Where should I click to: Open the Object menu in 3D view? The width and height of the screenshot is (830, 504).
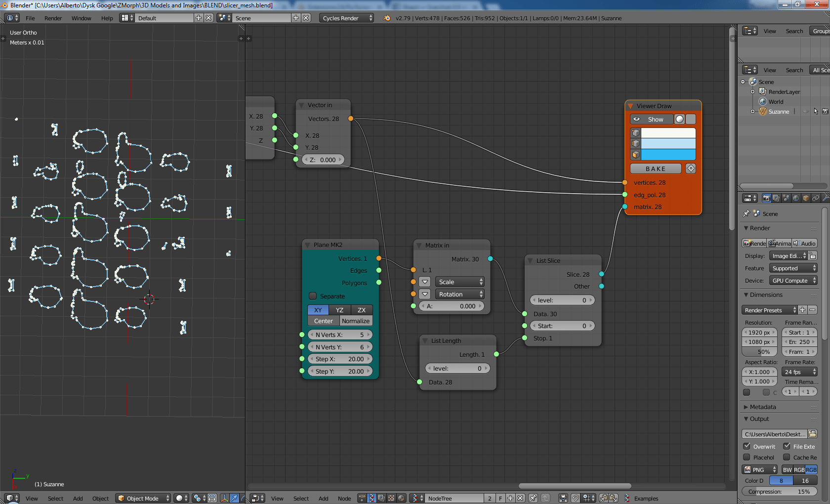[x=100, y=498]
